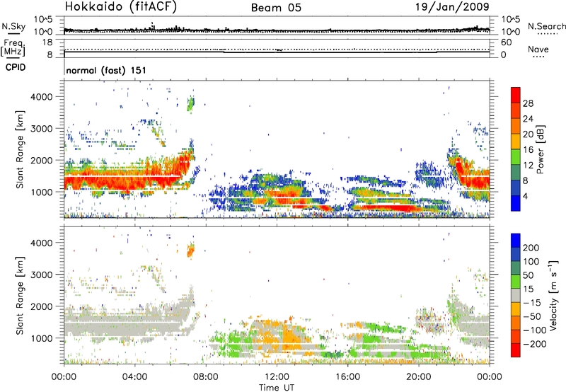Click the 'Time UT' axis label
Viewport: 566px width, 392px height.
(x=277, y=388)
